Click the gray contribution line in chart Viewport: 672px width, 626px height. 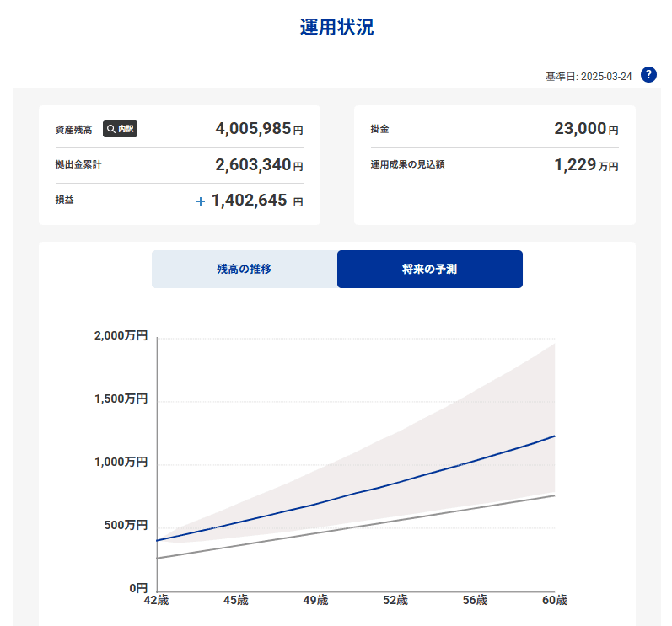356,527
